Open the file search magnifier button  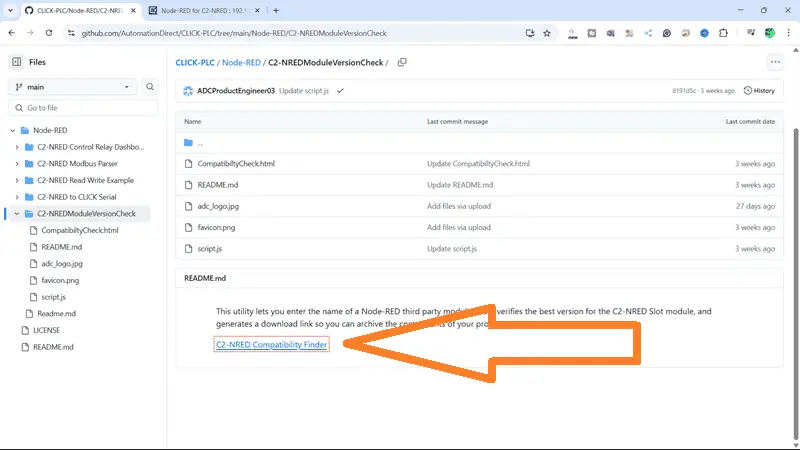click(x=149, y=87)
